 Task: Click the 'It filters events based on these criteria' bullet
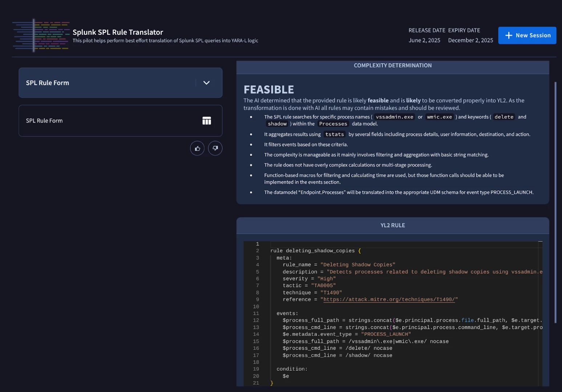[306, 144]
